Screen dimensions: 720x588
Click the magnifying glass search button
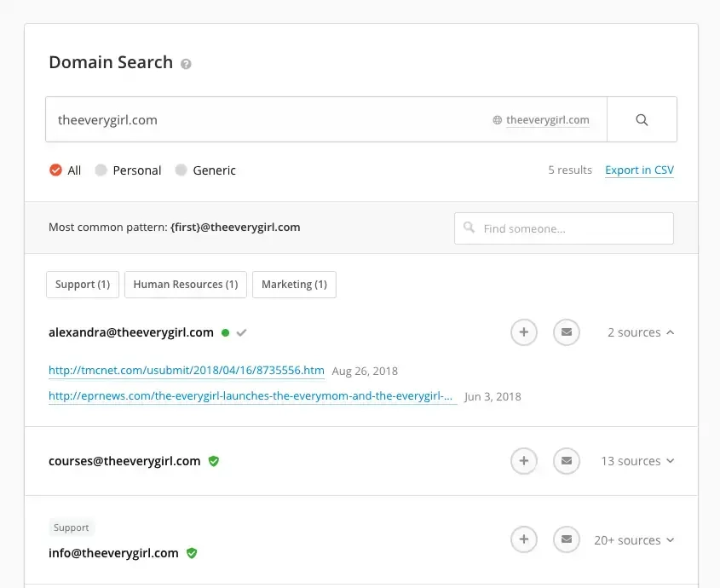[x=642, y=119]
